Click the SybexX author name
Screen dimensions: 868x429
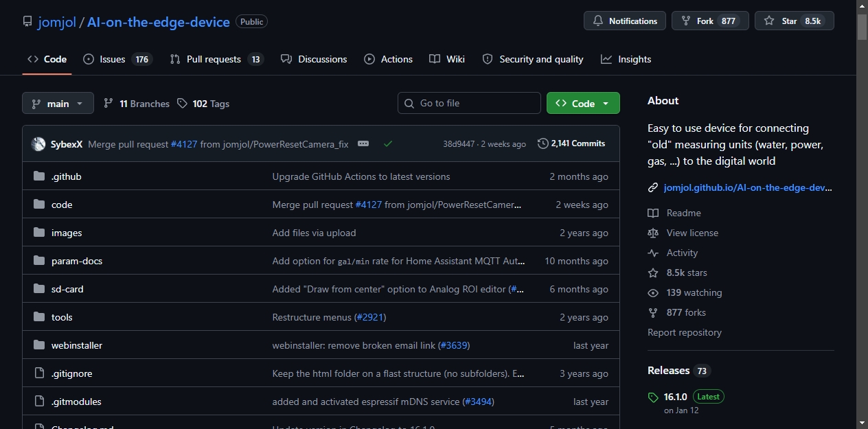pos(67,144)
